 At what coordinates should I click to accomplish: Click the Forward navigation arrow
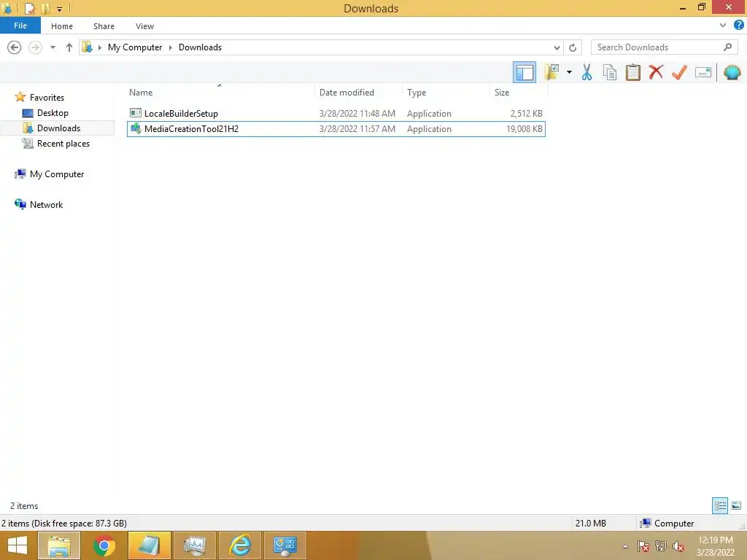click(35, 47)
